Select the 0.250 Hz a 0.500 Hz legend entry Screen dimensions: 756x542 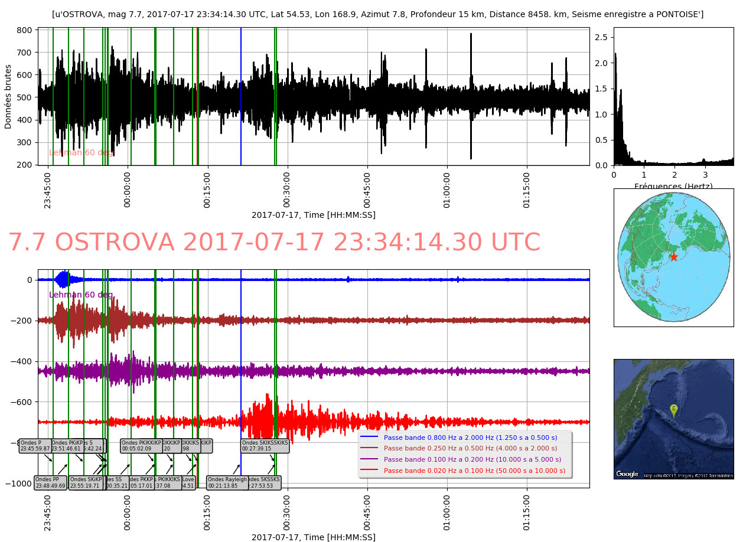click(x=470, y=449)
